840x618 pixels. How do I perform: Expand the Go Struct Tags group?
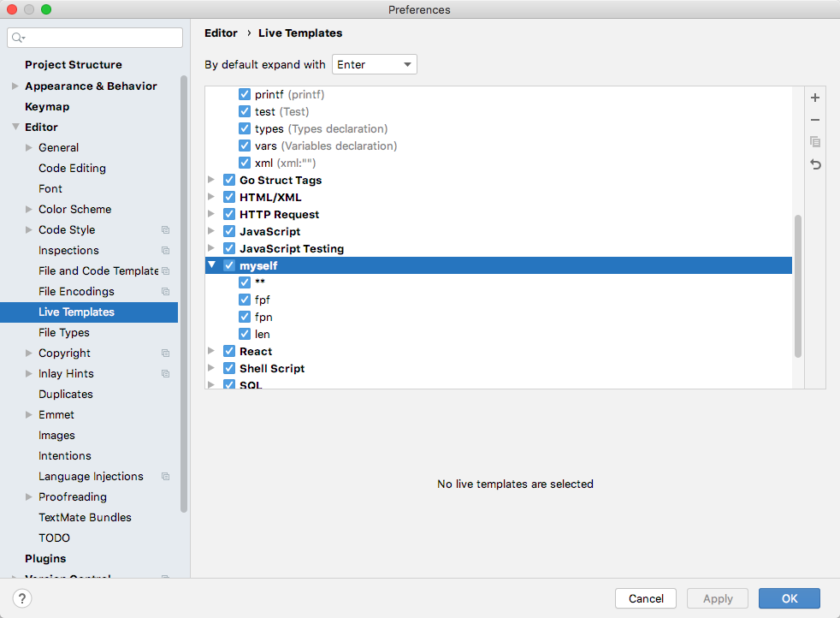(x=211, y=180)
